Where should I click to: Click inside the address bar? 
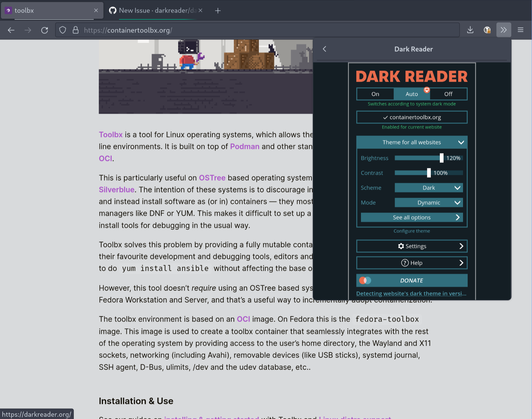coord(217,30)
